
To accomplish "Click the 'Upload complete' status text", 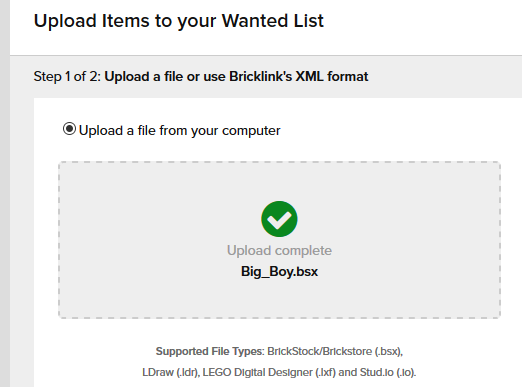I will pyautogui.click(x=279, y=250).
